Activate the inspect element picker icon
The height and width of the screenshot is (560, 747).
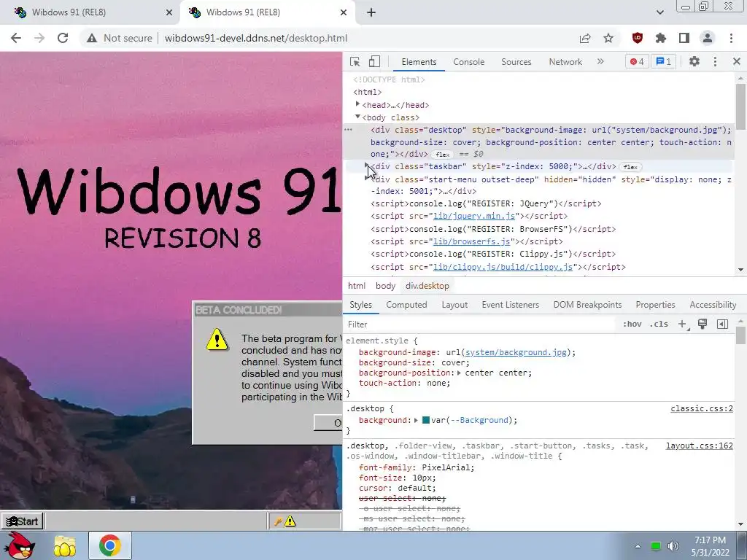pos(355,61)
